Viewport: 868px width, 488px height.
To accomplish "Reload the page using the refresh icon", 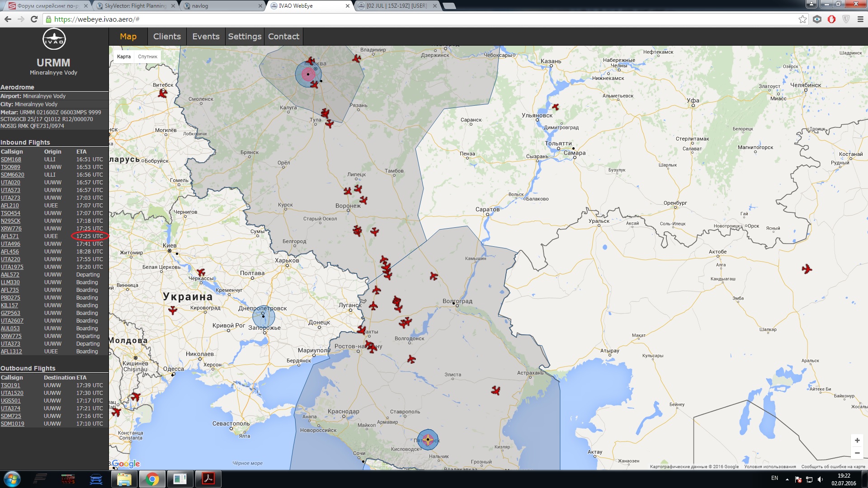I will pyautogui.click(x=34, y=19).
